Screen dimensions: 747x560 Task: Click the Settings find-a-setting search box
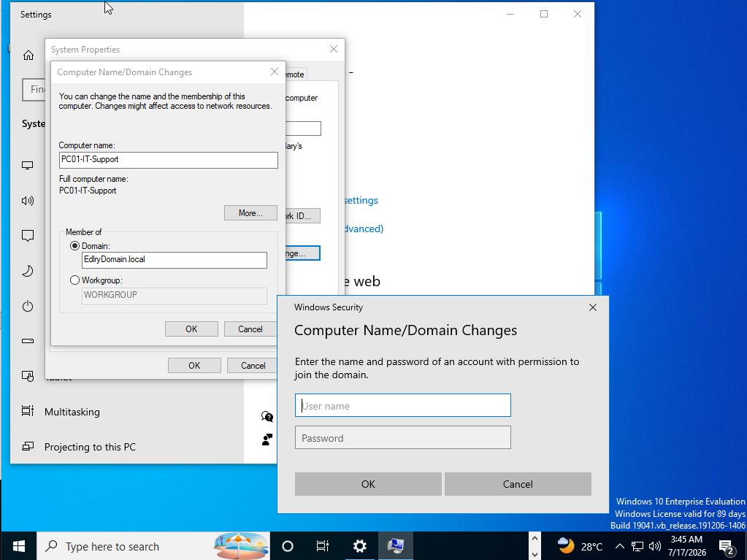tap(34, 89)
